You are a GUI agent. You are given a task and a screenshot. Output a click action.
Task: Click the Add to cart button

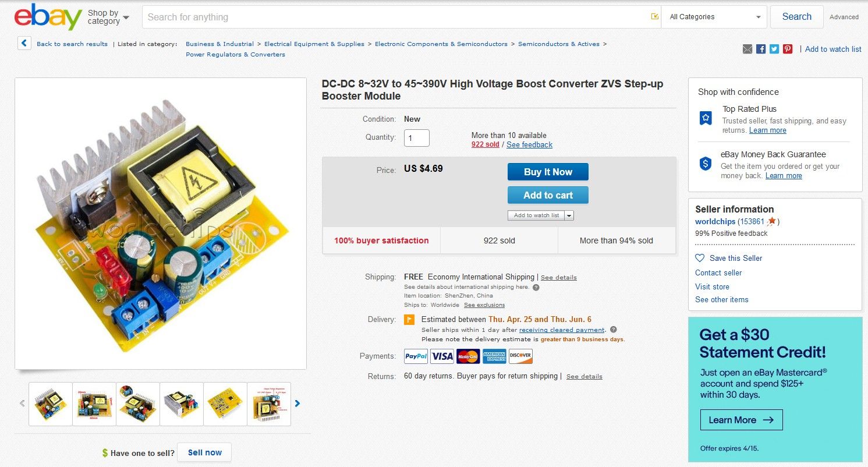tap(548, 195)
